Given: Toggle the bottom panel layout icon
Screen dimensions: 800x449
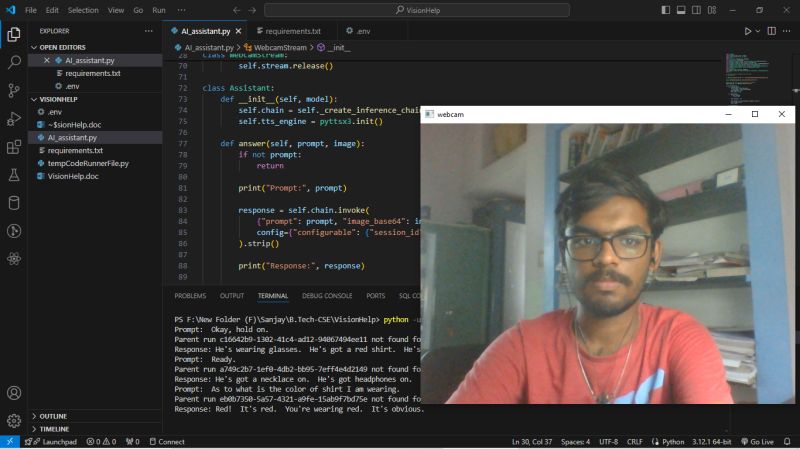Looking at the screenshot, I should pyautogui.click(x=681, y=10).
